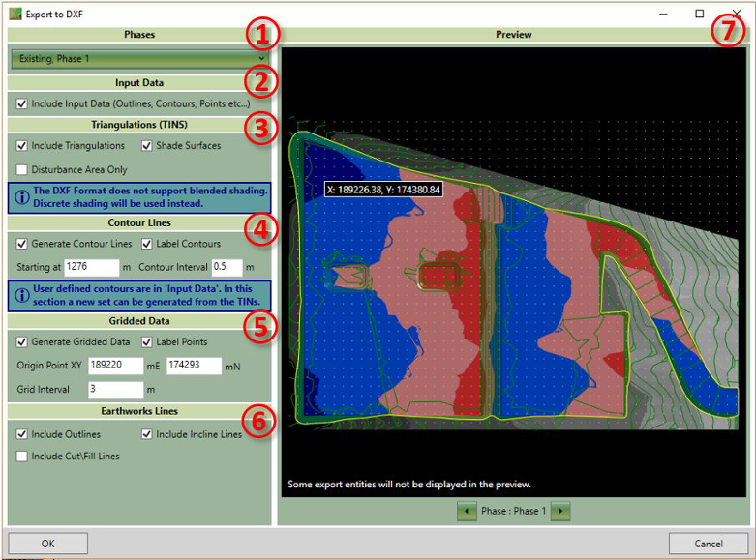Click the Origin Point mE field
756x560 pixels.
pos(114,366)
